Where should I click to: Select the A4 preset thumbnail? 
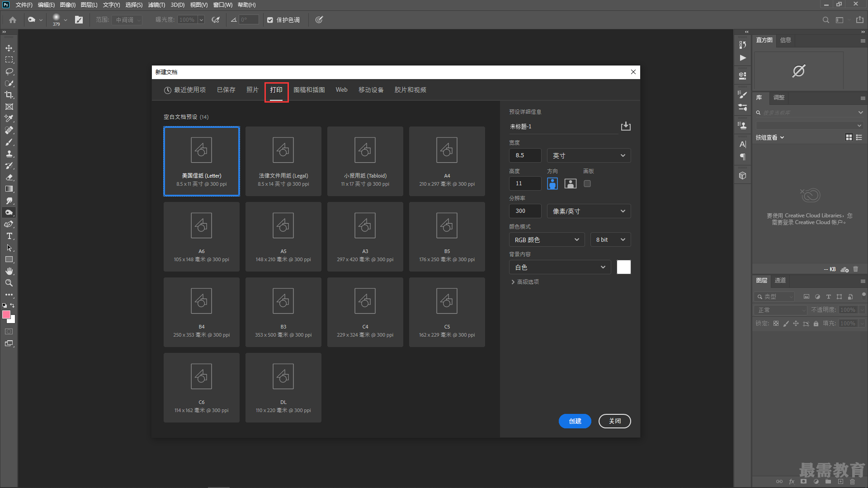click(x=447, y=161)
